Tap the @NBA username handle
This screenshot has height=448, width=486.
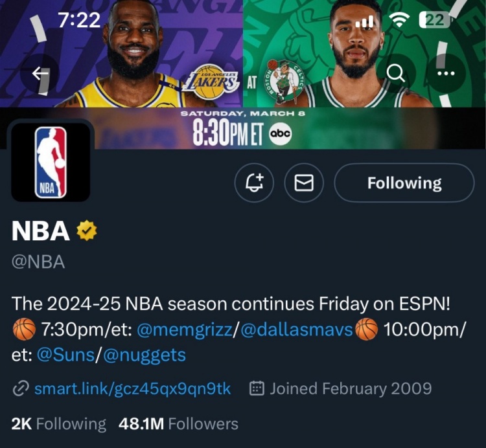click(x=38, y=262)
